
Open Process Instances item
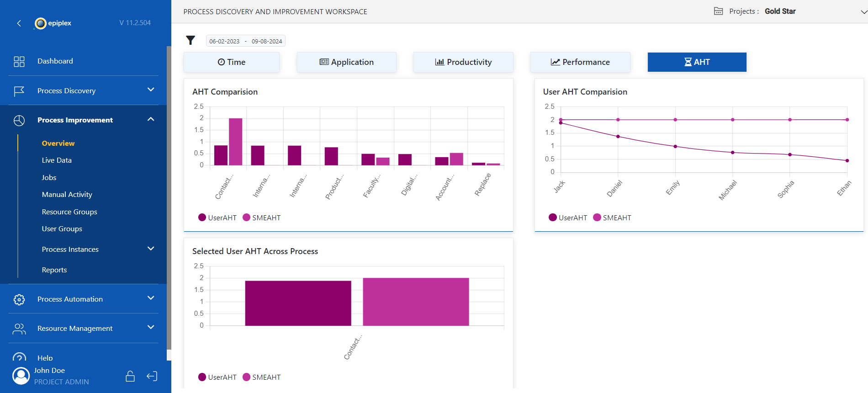pos(70,250)
